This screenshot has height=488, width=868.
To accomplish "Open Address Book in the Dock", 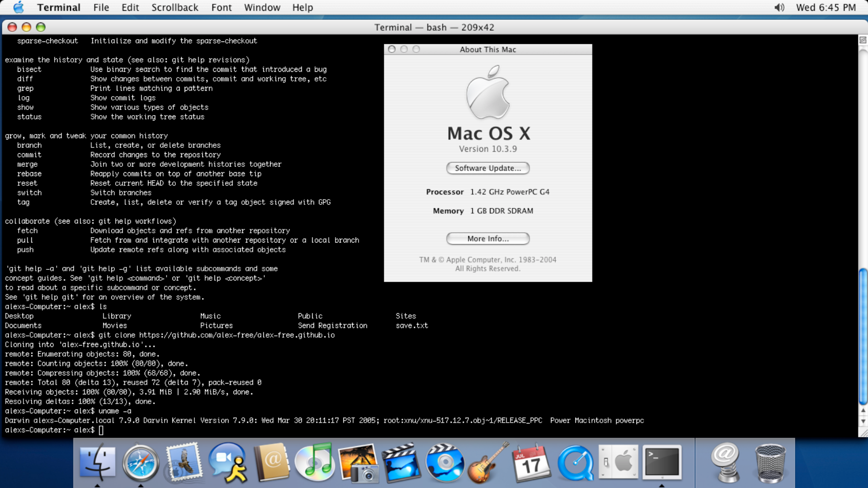I will pos(271,463).
